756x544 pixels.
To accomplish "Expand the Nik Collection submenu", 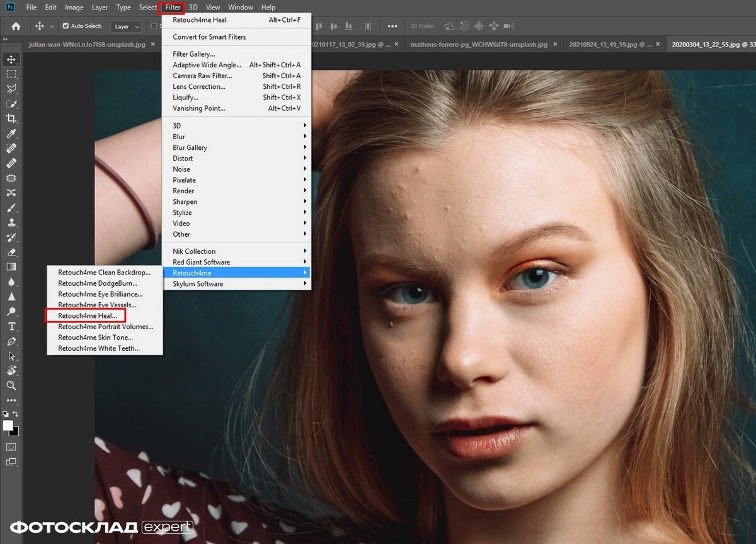I will pyautogui.click(x=237, y=251).
